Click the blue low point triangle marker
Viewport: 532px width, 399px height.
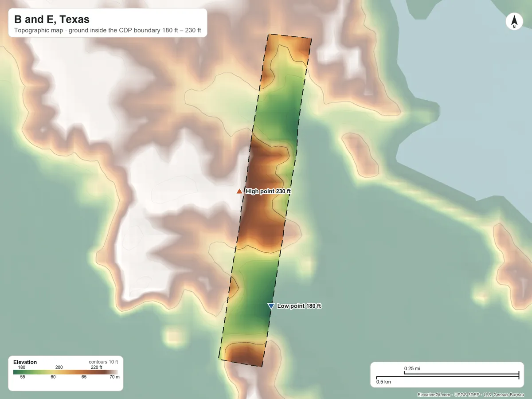tap(271, 306)
